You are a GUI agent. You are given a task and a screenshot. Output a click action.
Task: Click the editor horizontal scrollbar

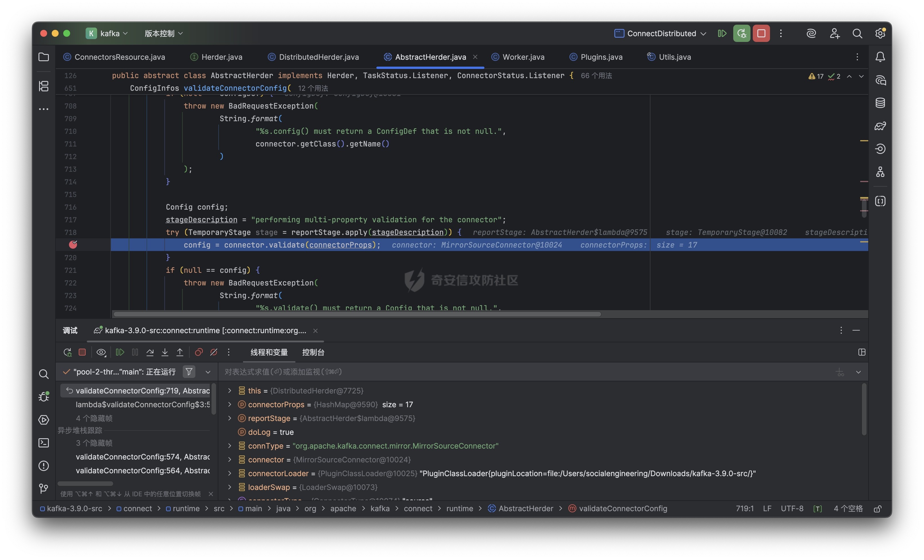357,314
